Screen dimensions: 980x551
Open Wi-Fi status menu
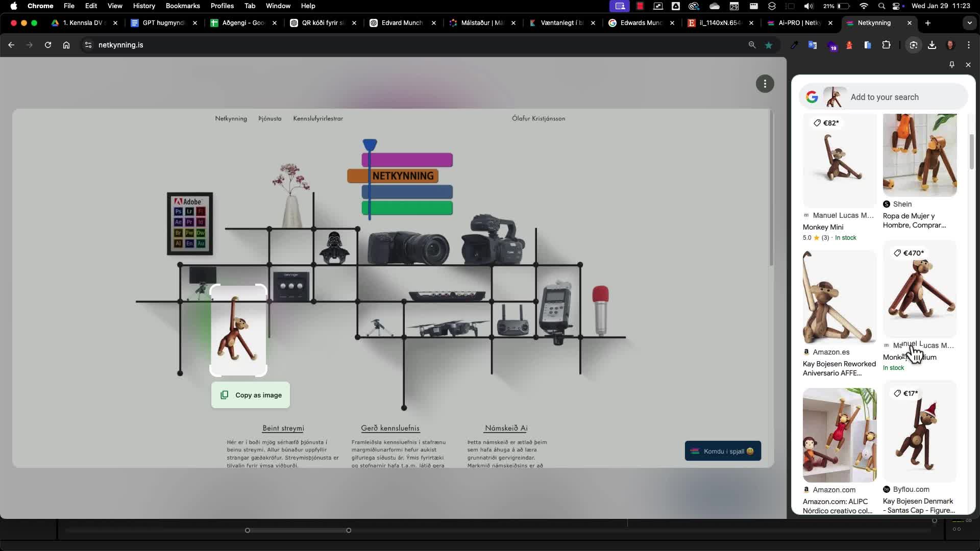coord(864,6)
